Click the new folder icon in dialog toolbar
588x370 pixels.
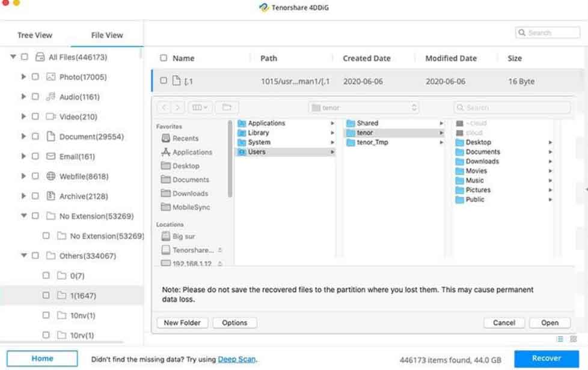point(227,108)
